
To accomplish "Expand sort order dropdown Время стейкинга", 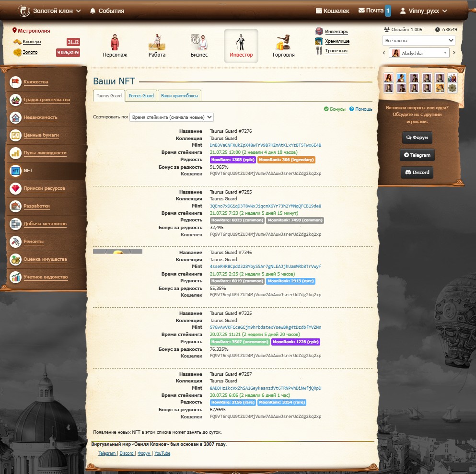I will tap(171, 117).
